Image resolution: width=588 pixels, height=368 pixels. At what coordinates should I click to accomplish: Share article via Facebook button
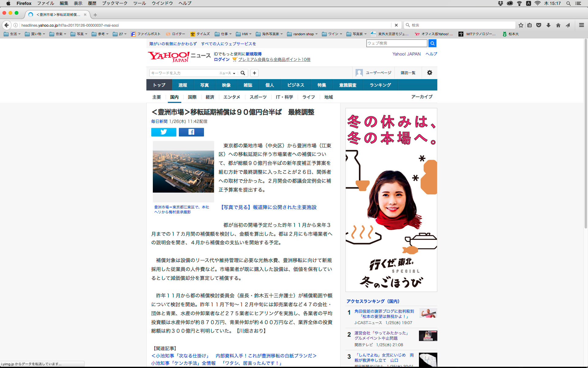click(x=191, y=132)
